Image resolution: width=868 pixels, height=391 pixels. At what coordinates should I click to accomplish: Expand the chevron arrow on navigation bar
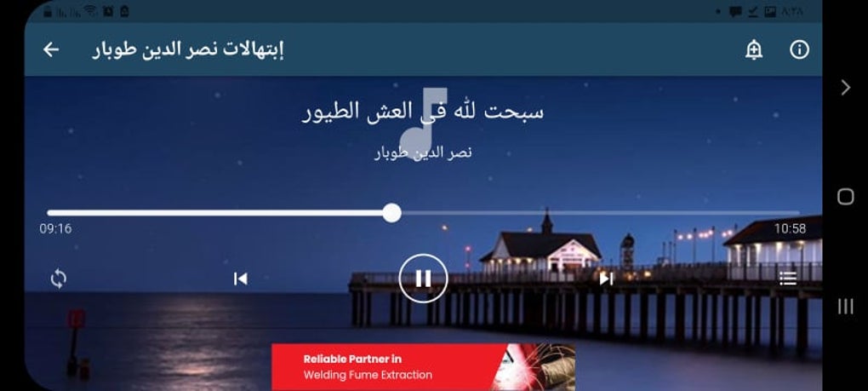[x=845, y=88]
